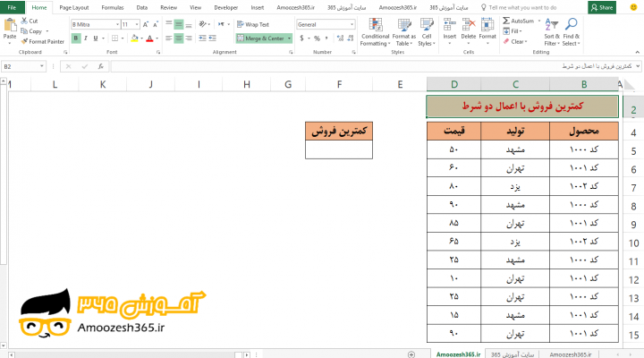
Task: Open Find & Select menu
Action: (x=571, y=32)
